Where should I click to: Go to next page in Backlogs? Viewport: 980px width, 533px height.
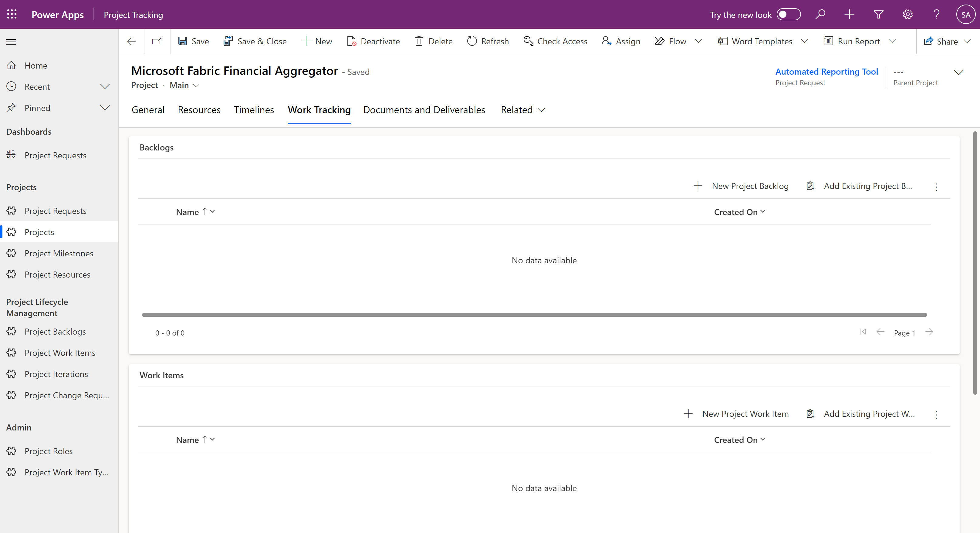pyautogui.click(x=929, y=332)
